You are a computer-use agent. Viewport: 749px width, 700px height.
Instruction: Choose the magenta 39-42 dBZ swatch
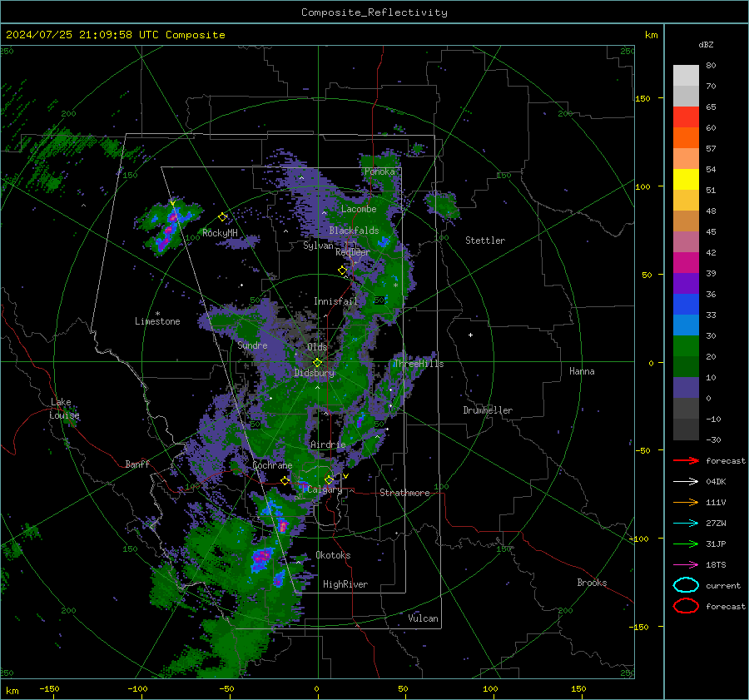tap(686, 263)
